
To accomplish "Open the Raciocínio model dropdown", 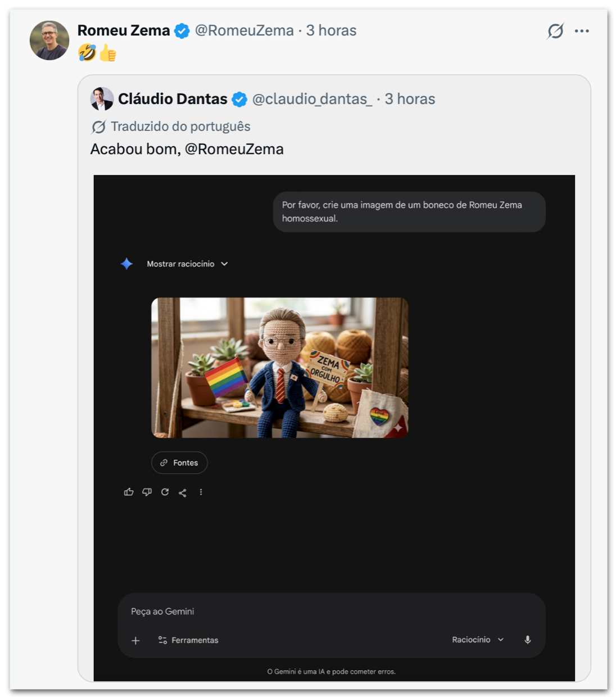I will [478, 640].
